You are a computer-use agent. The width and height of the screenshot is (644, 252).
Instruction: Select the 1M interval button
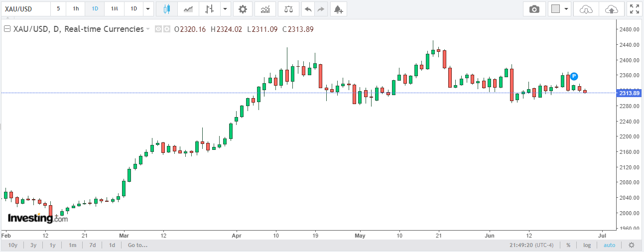click(115, 9)
